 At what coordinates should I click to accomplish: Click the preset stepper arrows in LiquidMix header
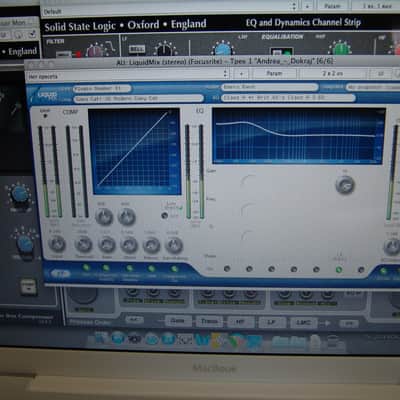(x=226, y=73)
